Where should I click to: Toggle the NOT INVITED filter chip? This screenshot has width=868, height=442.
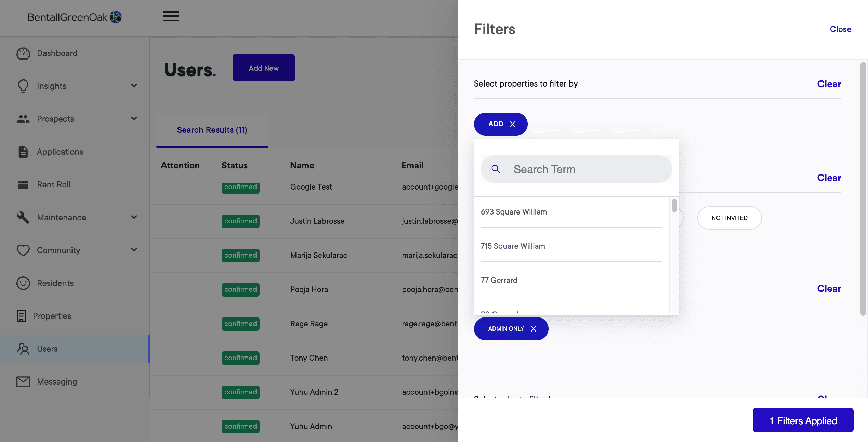729,218
